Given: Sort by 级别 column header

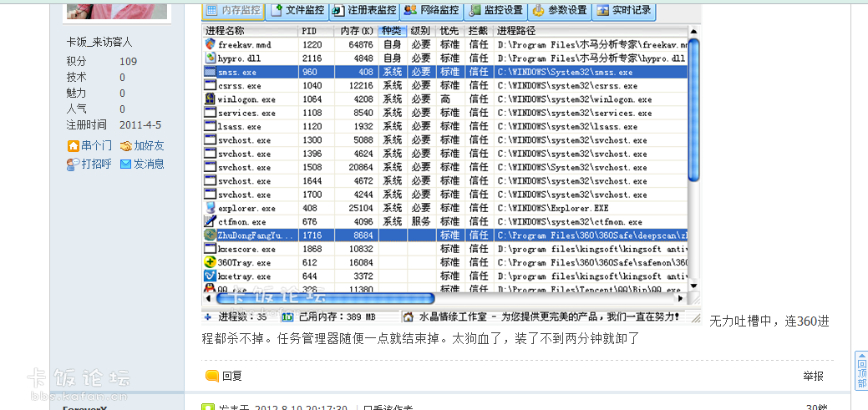Looking at the screenshot, I should point(422,31).
